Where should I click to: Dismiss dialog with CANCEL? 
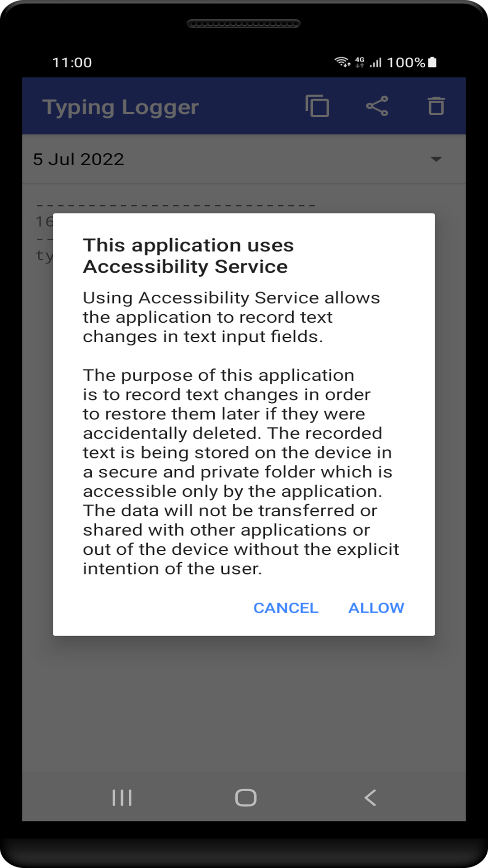pos(286,608)
